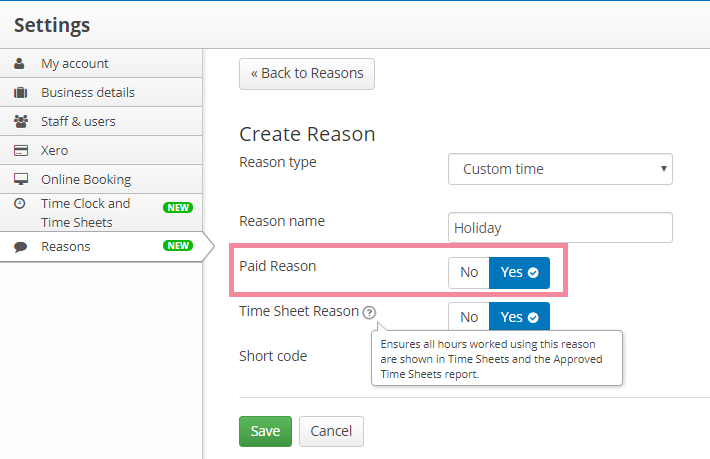Click the Online Booking monitor icon

[21, 179]
